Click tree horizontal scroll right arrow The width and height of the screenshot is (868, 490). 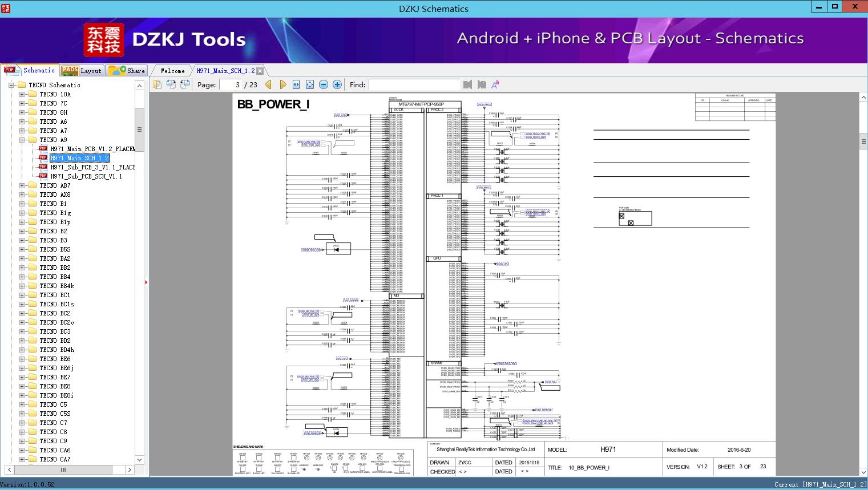130,470
